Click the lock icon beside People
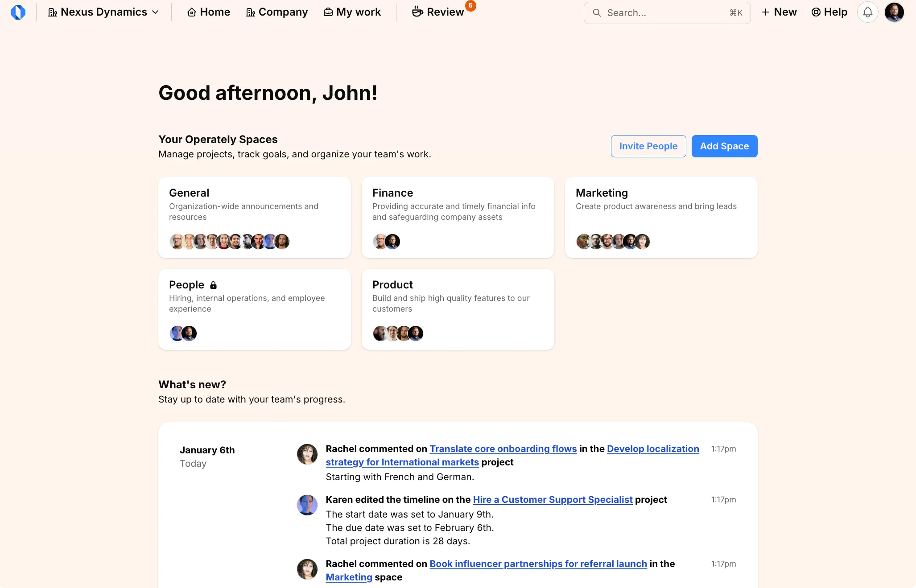Image resolution: width=916 pixels, height=588 pixels. (x=213, y=285)
